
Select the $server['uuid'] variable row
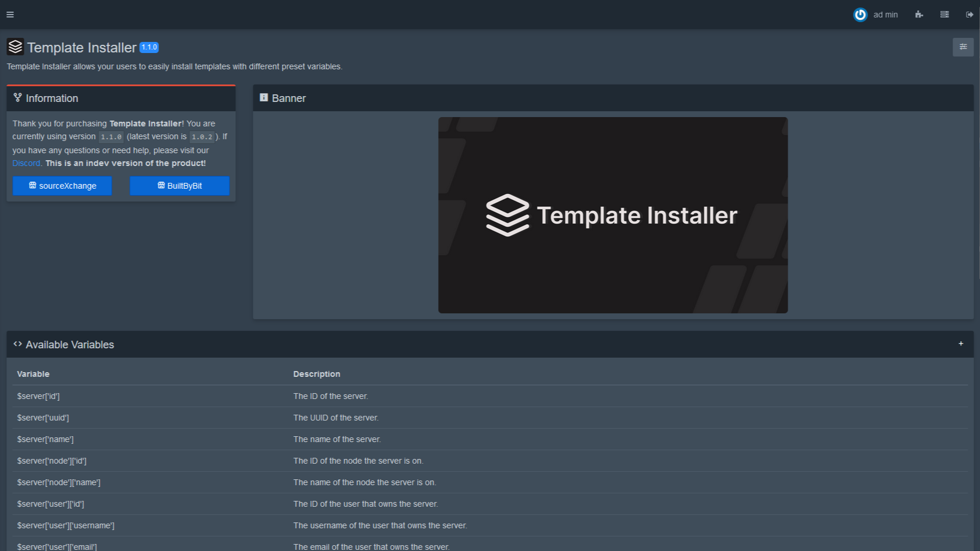(x=43, y=418)
